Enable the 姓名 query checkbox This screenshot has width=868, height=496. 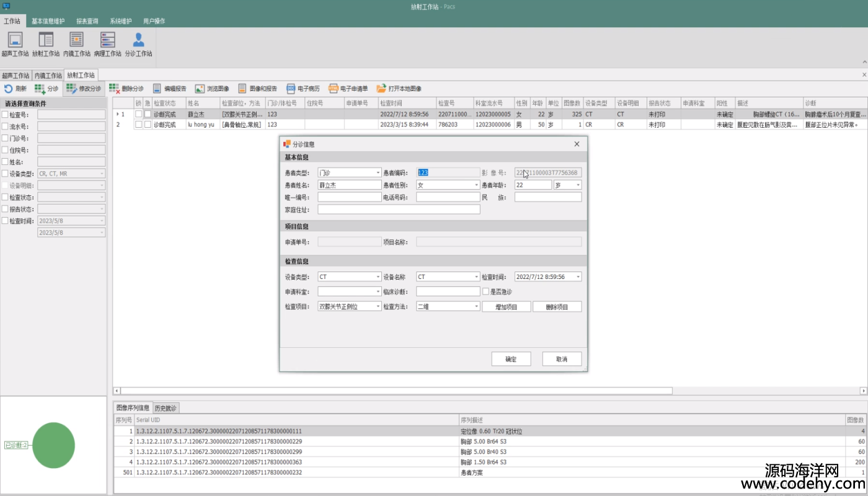5,162
